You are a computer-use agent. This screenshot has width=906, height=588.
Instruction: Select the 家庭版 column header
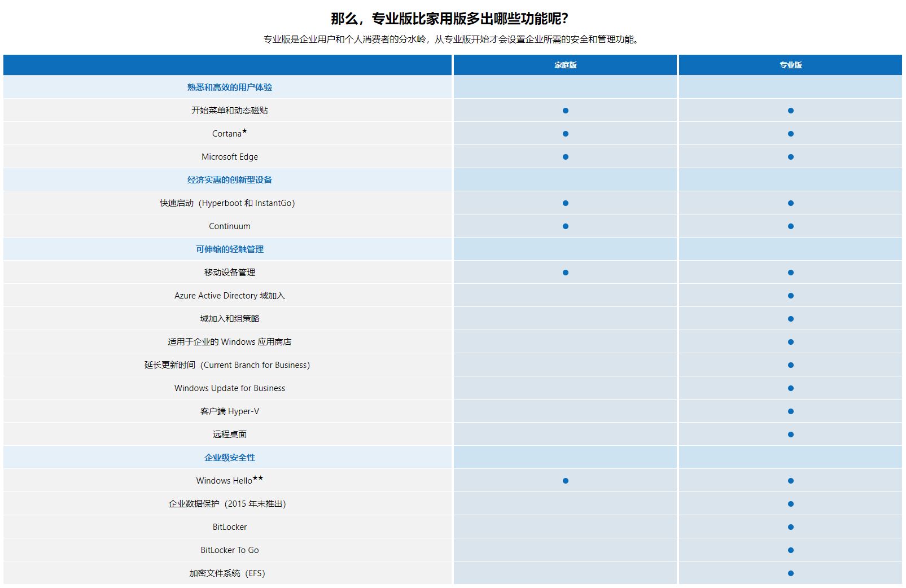pyautogui.click(x=564, y=65)
